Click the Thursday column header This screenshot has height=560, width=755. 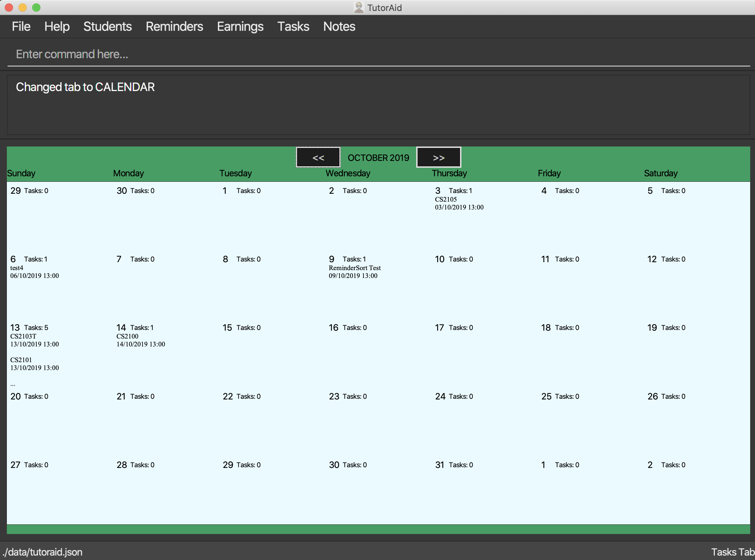[x=449, y=173]
